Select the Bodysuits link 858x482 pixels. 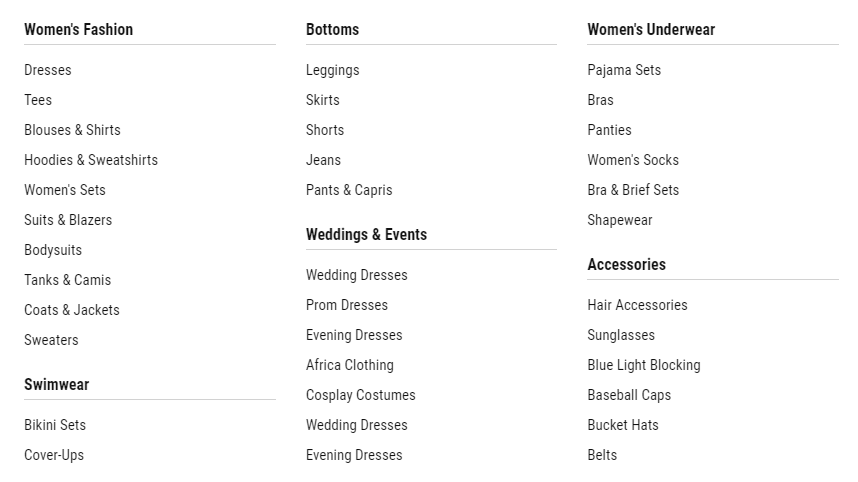53,250
